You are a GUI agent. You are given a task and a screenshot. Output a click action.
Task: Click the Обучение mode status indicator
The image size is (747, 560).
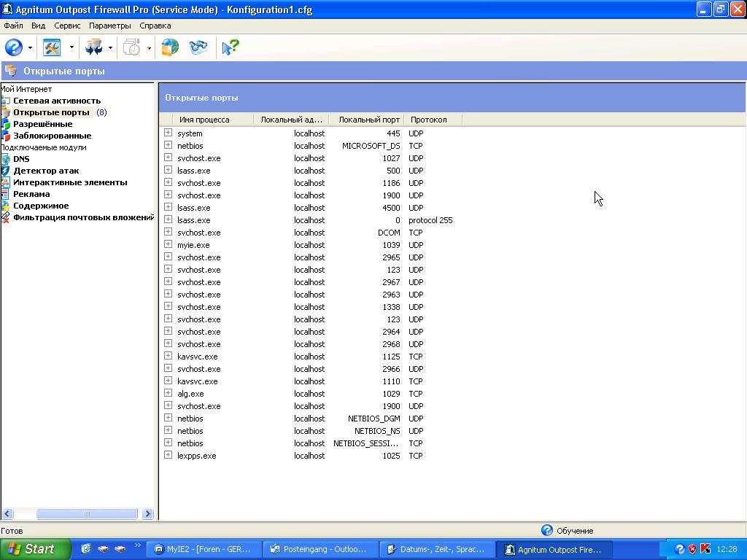point(568,531)
